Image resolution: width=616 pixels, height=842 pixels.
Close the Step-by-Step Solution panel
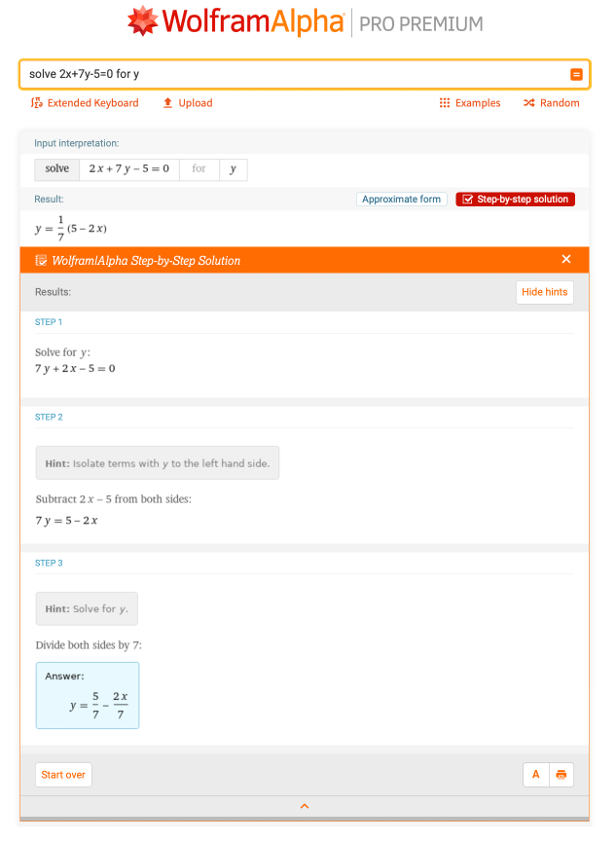pos(566,259)
